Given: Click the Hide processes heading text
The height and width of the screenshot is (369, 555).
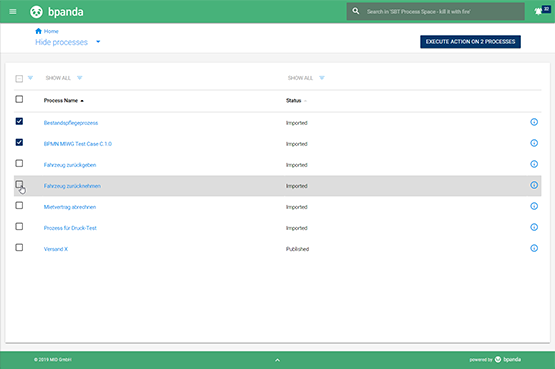Looking at the screenshot, I should click(61, 42).
